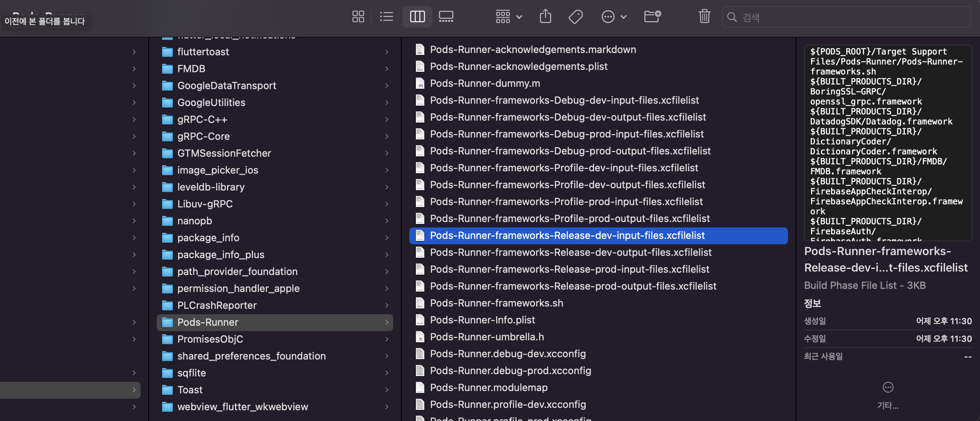Image resolution: width=980 pixels, height=421 pixels.
Task: Click the trash delete icon
Action: (704, 17)
